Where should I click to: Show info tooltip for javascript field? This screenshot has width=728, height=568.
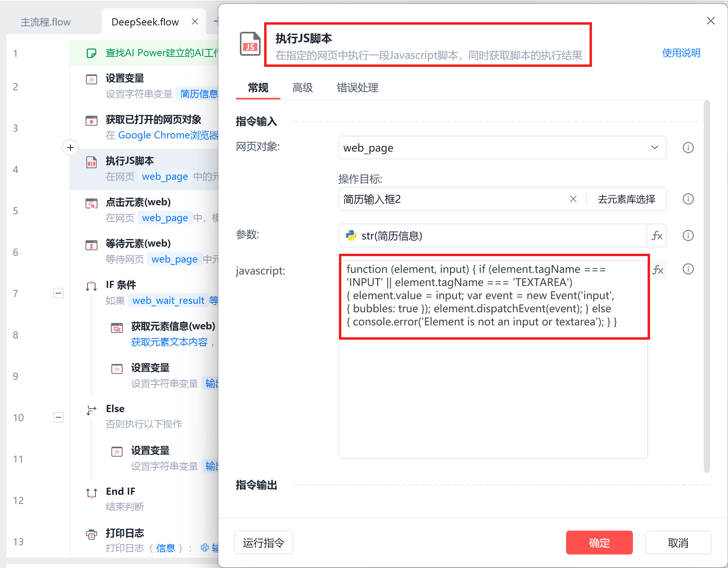pyautogui.click(x=688, y=269)
